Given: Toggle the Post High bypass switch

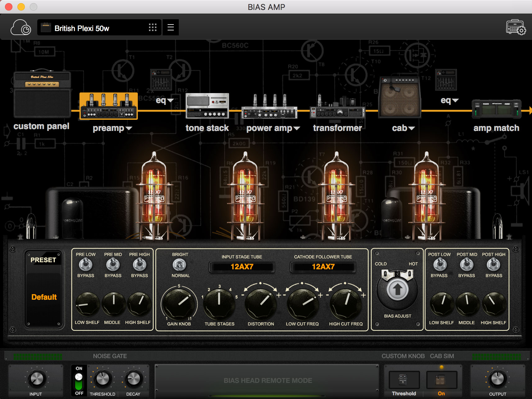Looking at the screenshot, I should point(494,265).
